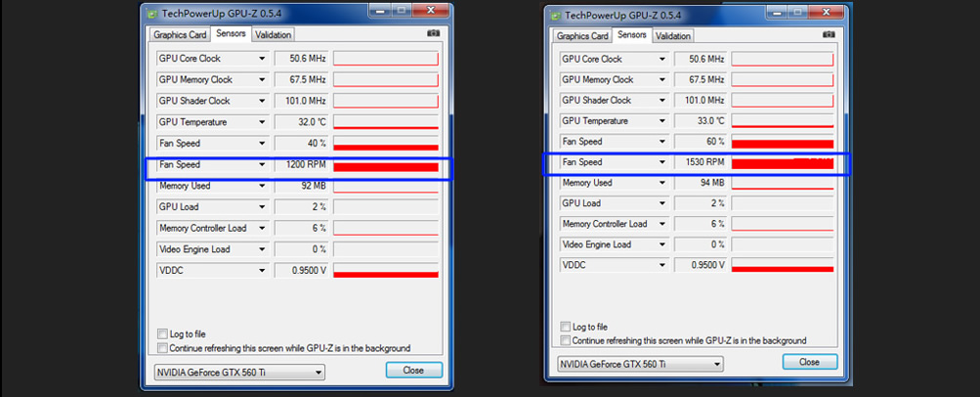Switch to Graphics Card tab in left window
980x397 pixels.
coord(181,34)
